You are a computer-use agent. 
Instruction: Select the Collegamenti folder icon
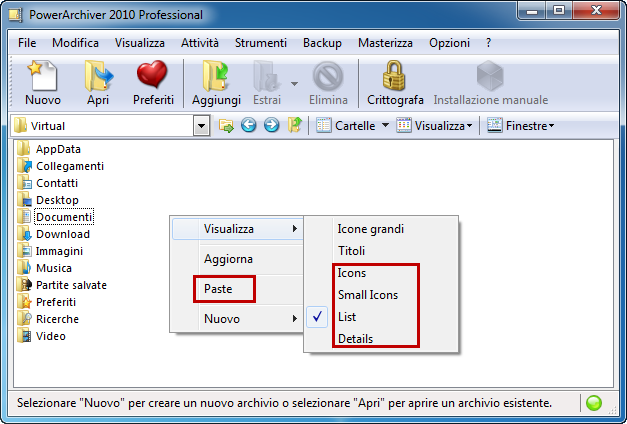24,166
